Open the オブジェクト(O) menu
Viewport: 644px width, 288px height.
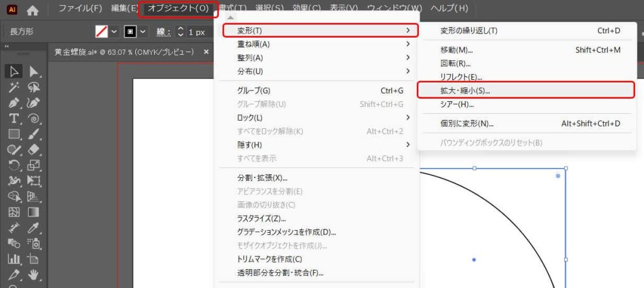178,8
